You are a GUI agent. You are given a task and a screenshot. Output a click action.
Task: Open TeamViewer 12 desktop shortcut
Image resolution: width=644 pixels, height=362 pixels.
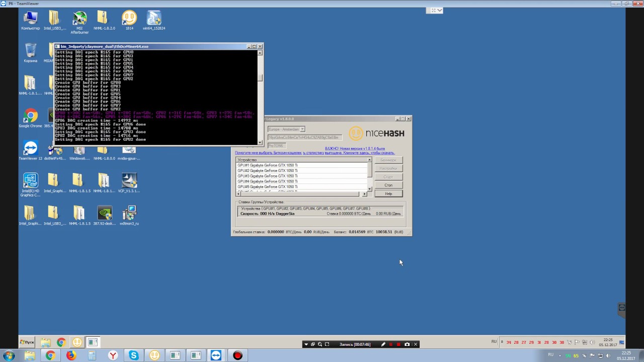pos(30,151)
